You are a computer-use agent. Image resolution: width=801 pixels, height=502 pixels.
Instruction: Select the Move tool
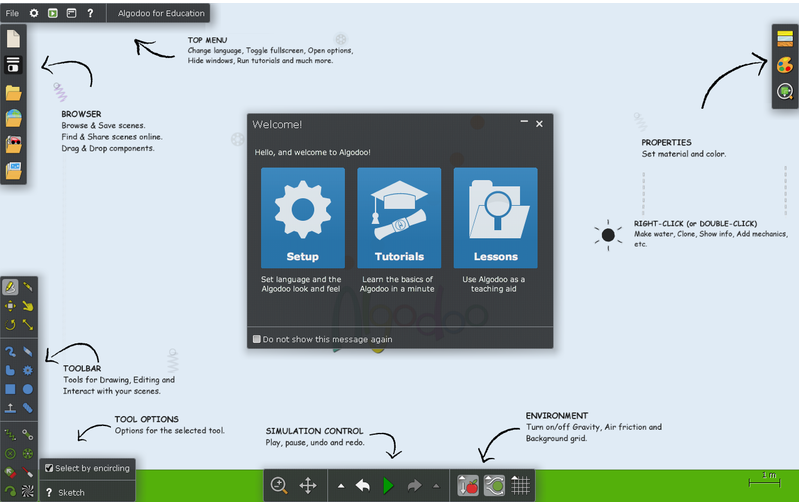10,306
